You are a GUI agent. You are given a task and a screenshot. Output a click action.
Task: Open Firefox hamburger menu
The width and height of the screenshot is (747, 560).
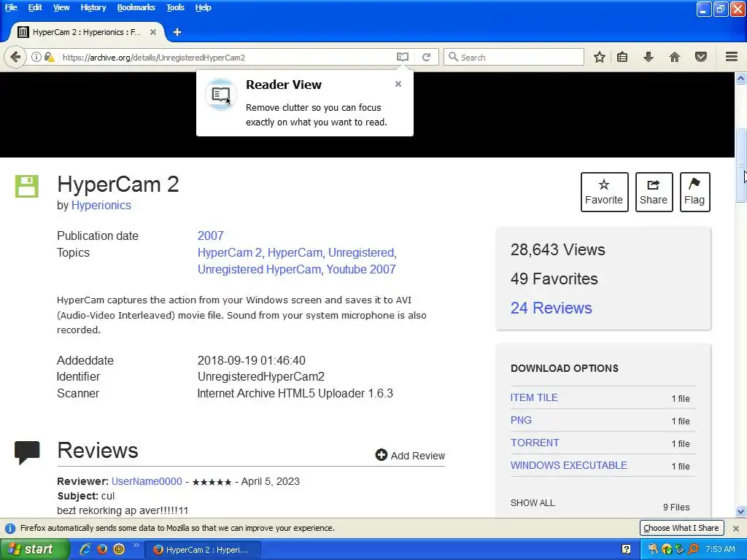click(732, 57)
